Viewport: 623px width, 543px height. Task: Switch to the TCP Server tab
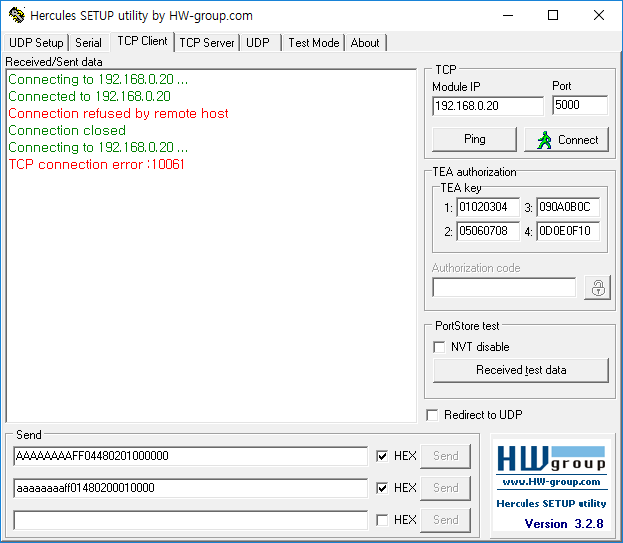pyautogui.click(x=207, y=43)
